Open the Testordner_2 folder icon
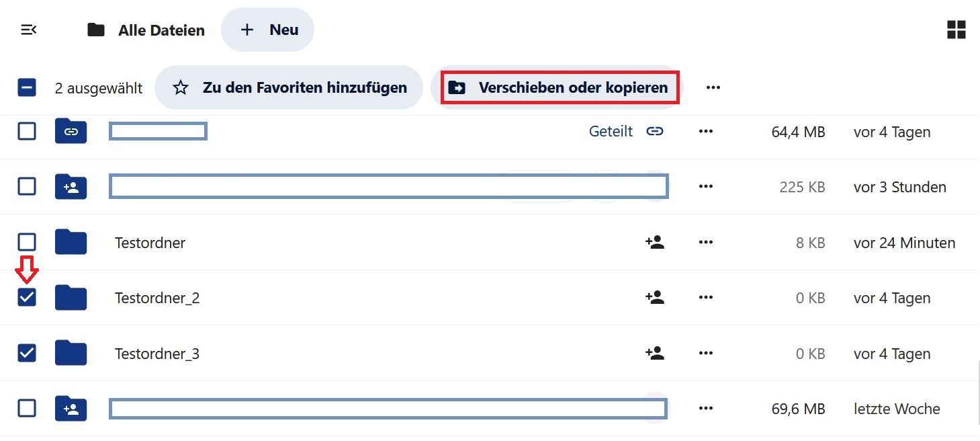 tap(71, 297)
